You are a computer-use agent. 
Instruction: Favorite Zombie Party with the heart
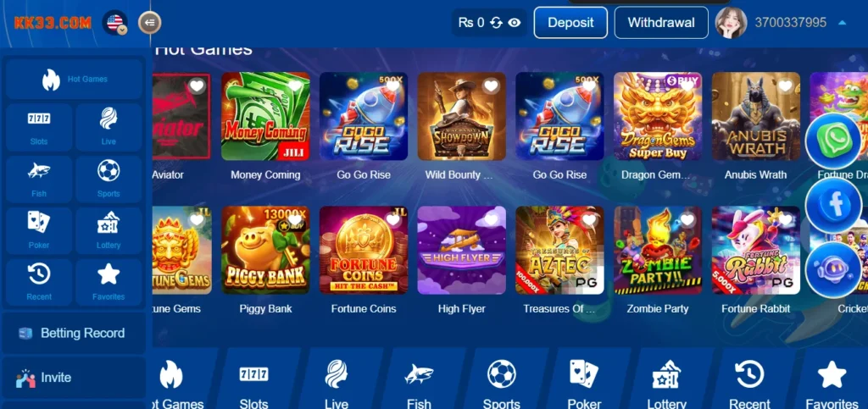tap(687, 220)
